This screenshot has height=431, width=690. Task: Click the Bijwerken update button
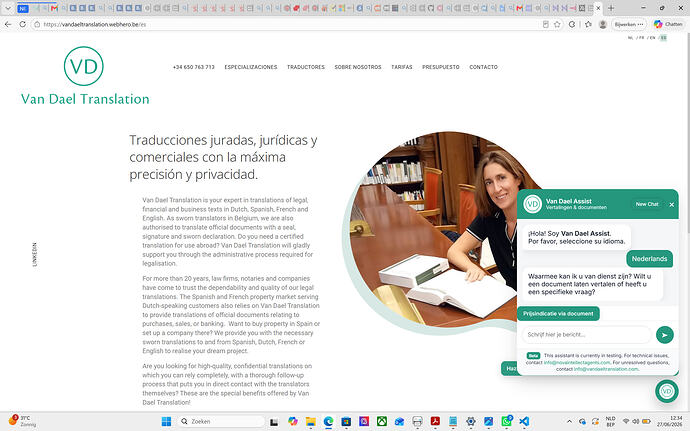pyautogui.click(x=629, y=25)
